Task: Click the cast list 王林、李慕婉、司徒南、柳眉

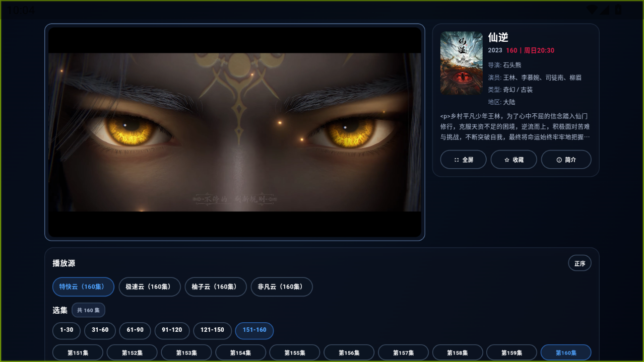Action: pos(542,78)
